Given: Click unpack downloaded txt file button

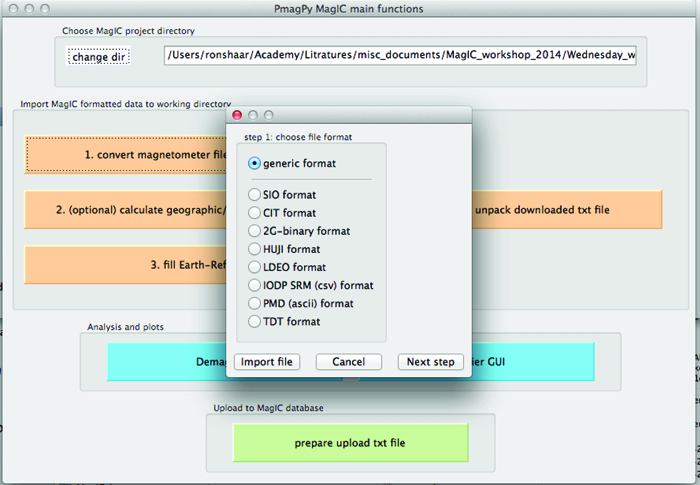Looking at the screenshot, I should pyautogui.click(x=567, y=210).
